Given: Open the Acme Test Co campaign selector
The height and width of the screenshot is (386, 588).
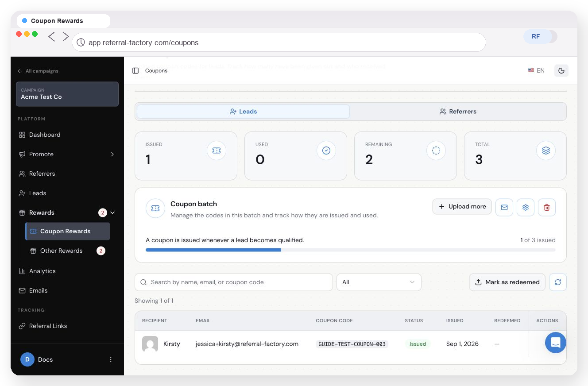Looking at the screenshot, I should point(67,94).
